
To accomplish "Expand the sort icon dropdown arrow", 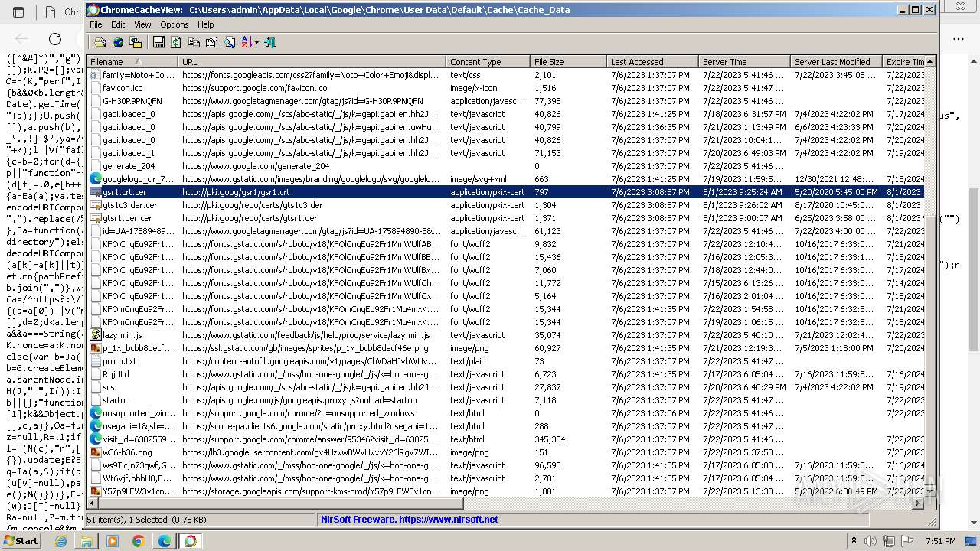I will [x=256, y=43].
